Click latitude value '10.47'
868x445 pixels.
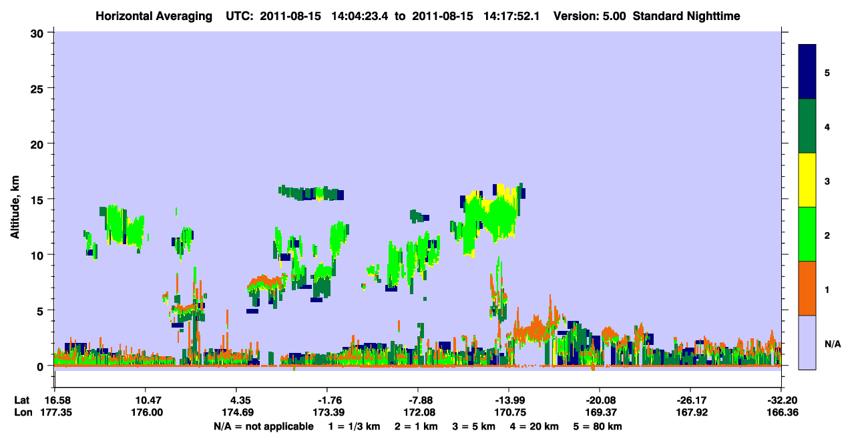point(145,400)
